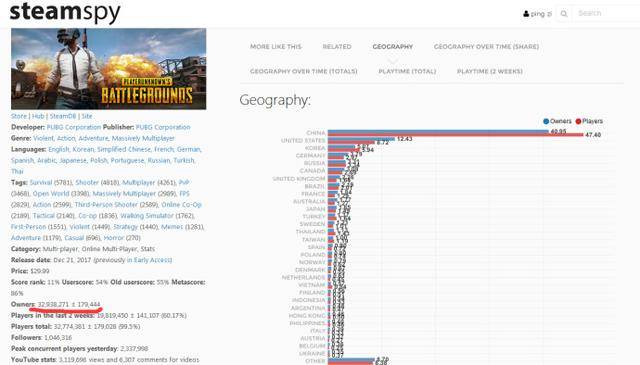Open the Battlegrounds banner image

click(109, 69)
